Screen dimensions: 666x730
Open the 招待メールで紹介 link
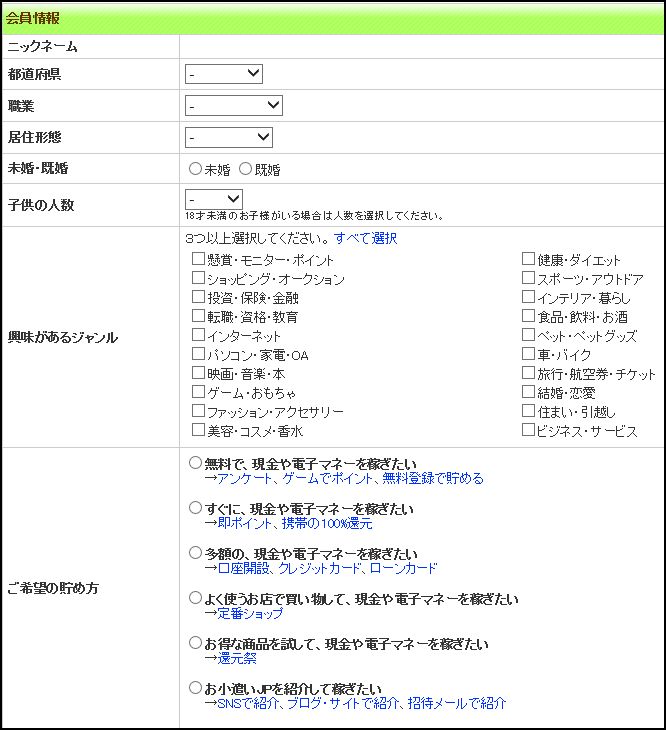click(457, 703)
